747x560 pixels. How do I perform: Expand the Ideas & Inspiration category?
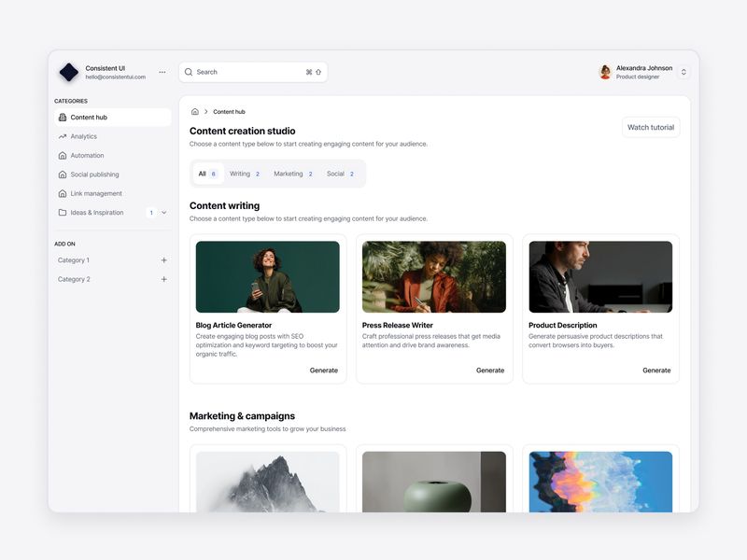pyautogui.click(x=164, y=212)
